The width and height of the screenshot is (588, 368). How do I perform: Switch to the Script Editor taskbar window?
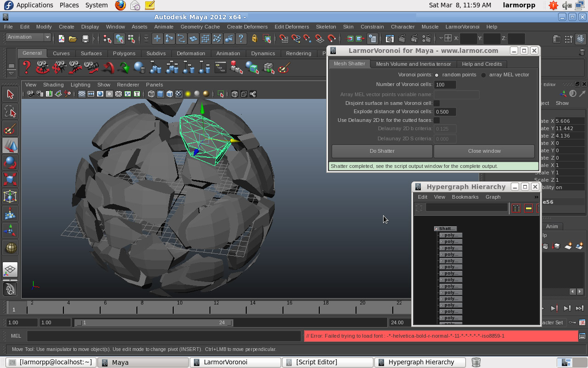327,362
